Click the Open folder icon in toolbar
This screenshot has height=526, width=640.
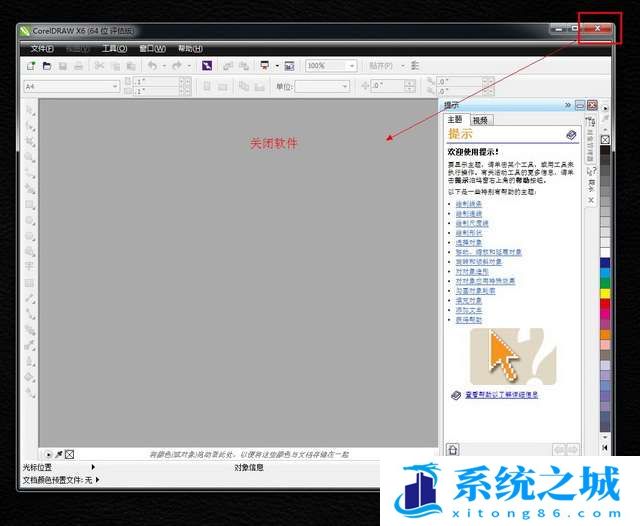47,66
